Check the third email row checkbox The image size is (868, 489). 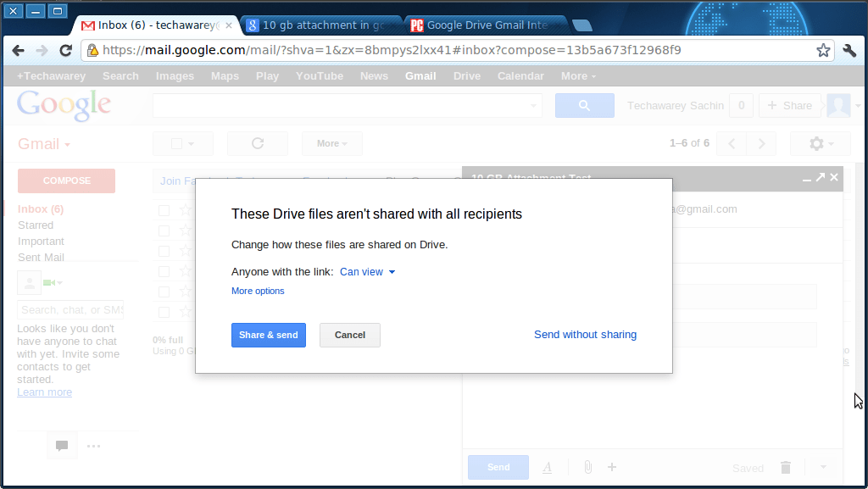pyautogui.click(x=164, y=251)
